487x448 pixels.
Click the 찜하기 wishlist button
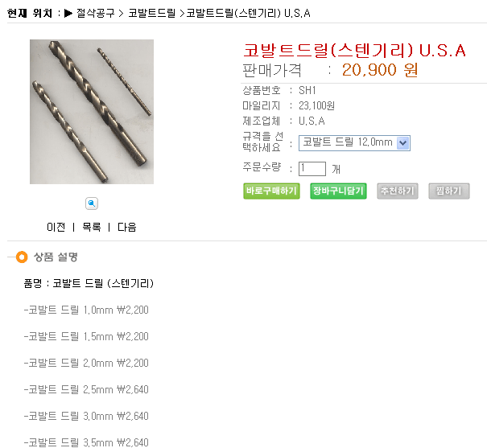(449, 191)
